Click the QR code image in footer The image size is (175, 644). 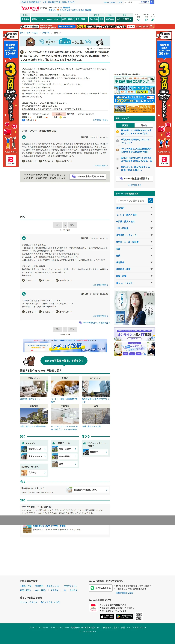[x=139, y=616]
